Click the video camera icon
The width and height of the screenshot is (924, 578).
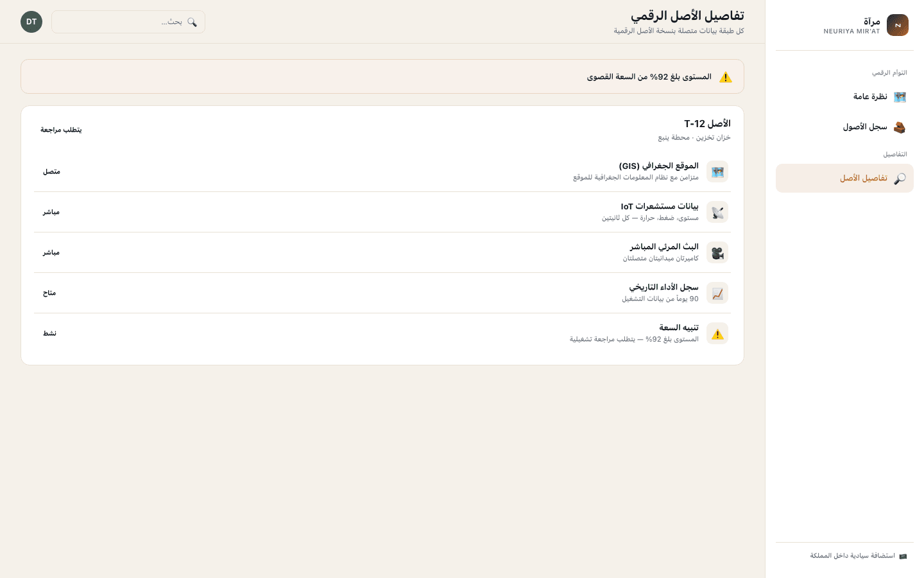click(717, 252)
